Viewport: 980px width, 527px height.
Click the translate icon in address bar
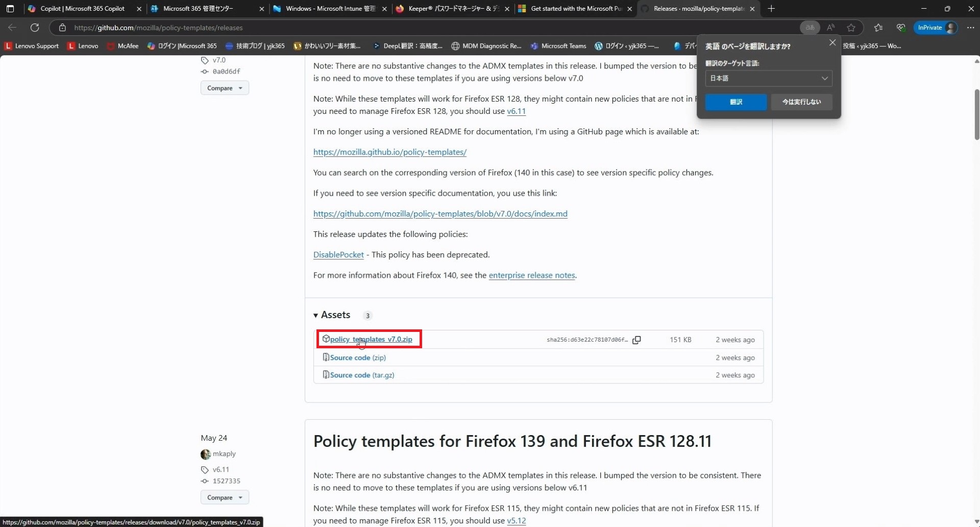point(810,28)
